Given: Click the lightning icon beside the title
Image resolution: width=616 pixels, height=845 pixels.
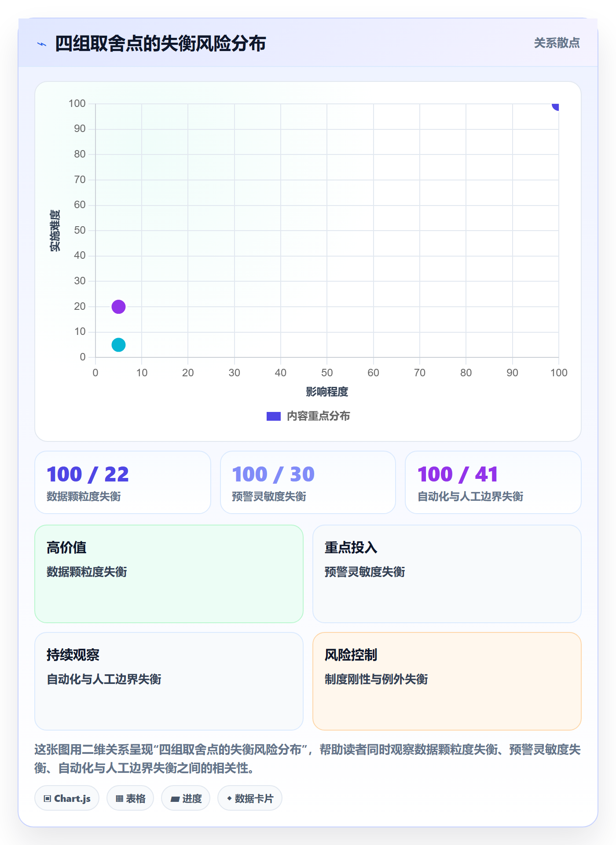Looking at the screenshot, I should 42,44.
